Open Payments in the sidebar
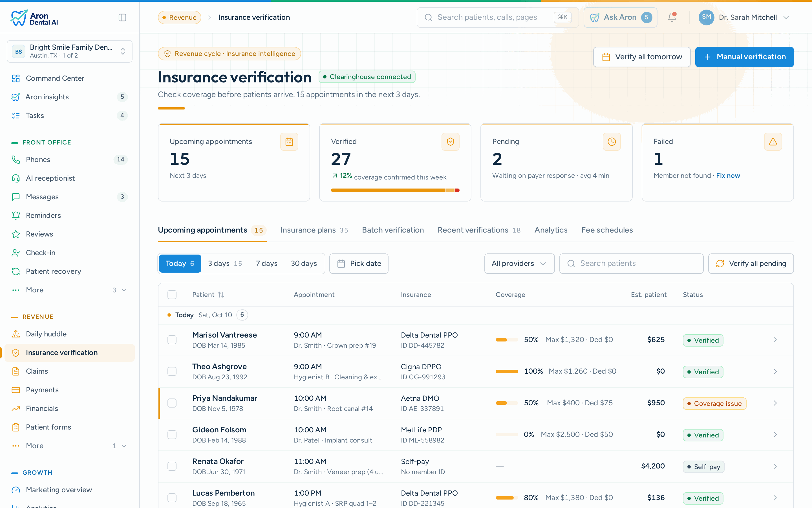Screen dimensions: 812x508 pos(70,390)
